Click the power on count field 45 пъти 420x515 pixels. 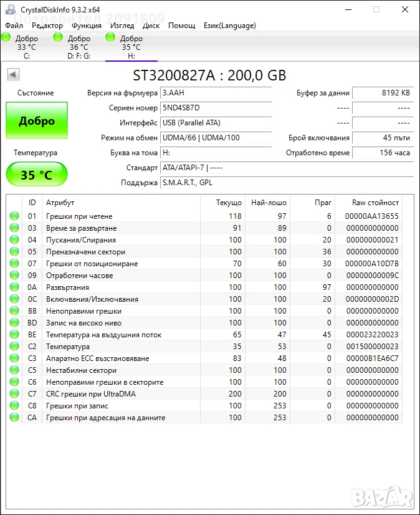383,138
